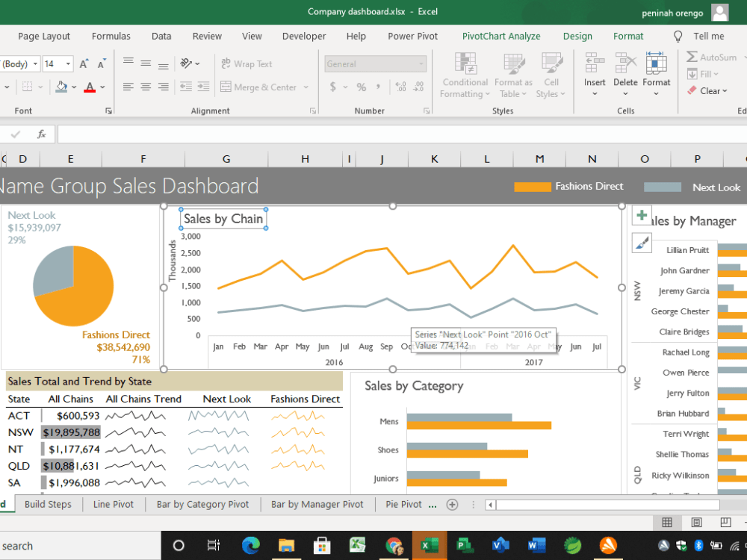
Task: Apply center alignment to the cell
Action: [146, 87]
